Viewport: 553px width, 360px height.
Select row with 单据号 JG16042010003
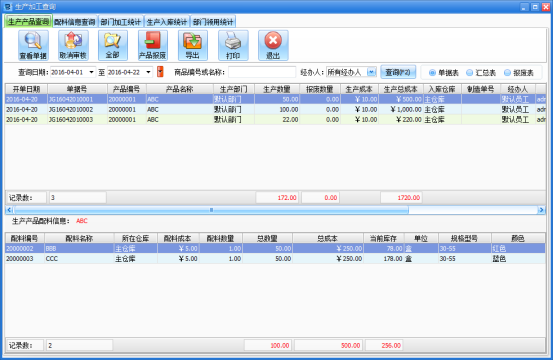pos(275,120)
